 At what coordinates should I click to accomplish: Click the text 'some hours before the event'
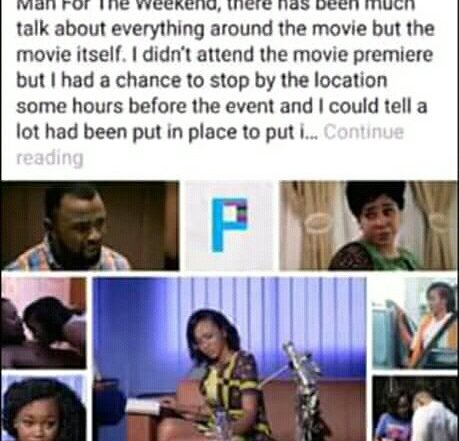tap(146, 106)
